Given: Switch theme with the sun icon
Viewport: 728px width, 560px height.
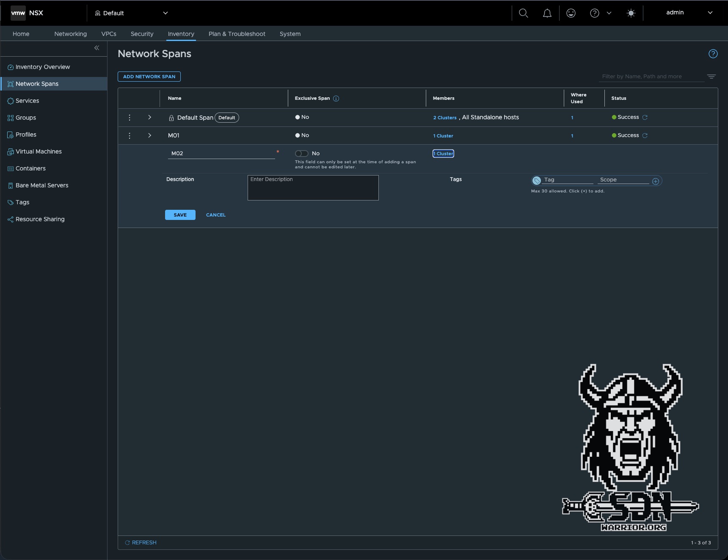Looking at the screenshot, I should [x=631, y=13].
